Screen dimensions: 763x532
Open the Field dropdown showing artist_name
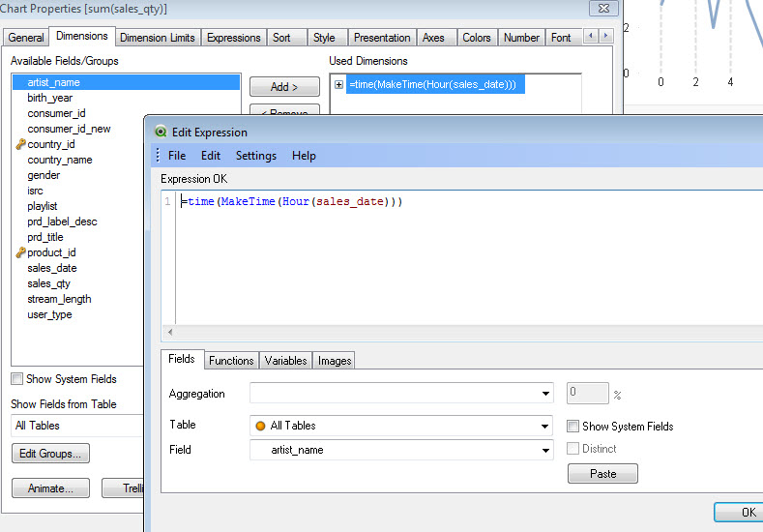[x=545, y=450]
